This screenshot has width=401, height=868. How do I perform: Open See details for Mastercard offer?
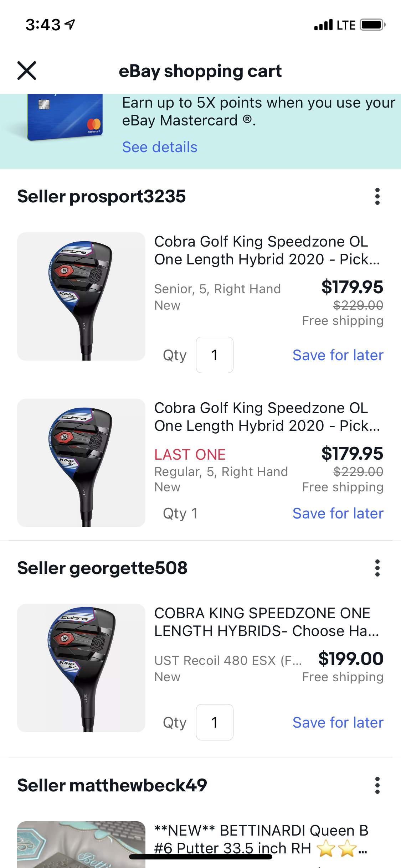(160, 147)
